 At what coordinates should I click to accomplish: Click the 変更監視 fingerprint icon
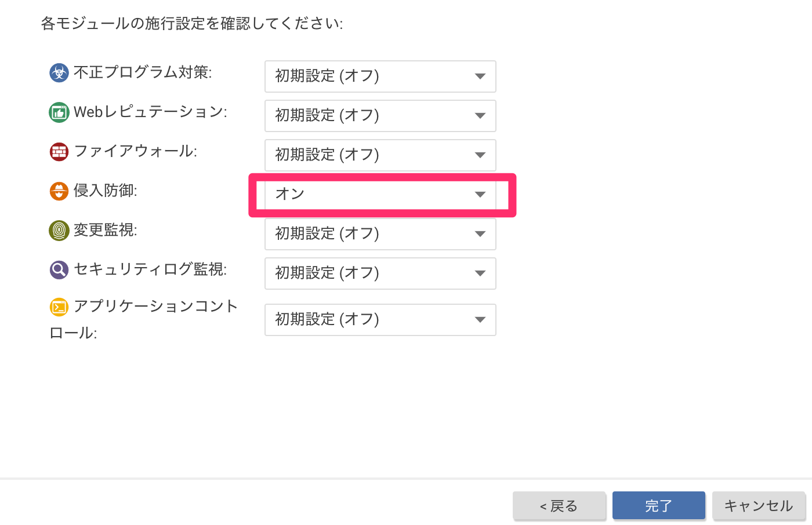click(x=59, y=230)
